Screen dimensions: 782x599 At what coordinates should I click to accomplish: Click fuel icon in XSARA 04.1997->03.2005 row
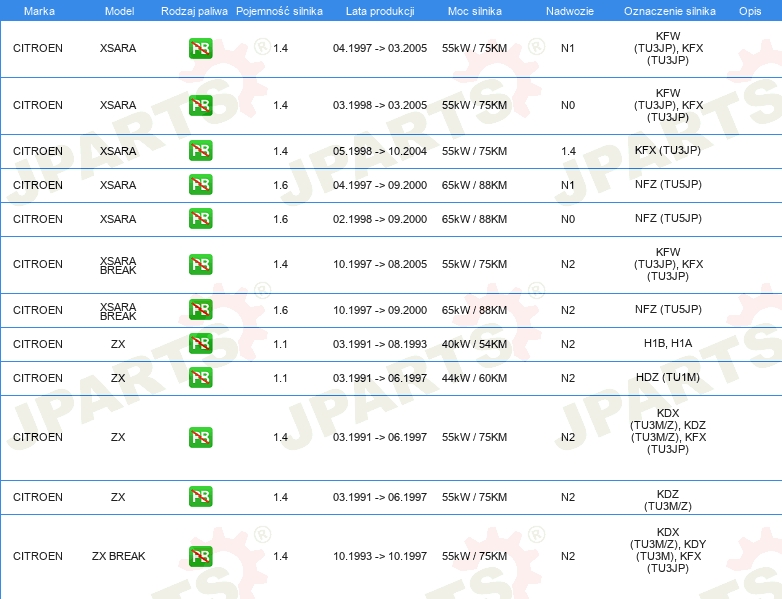200,48
